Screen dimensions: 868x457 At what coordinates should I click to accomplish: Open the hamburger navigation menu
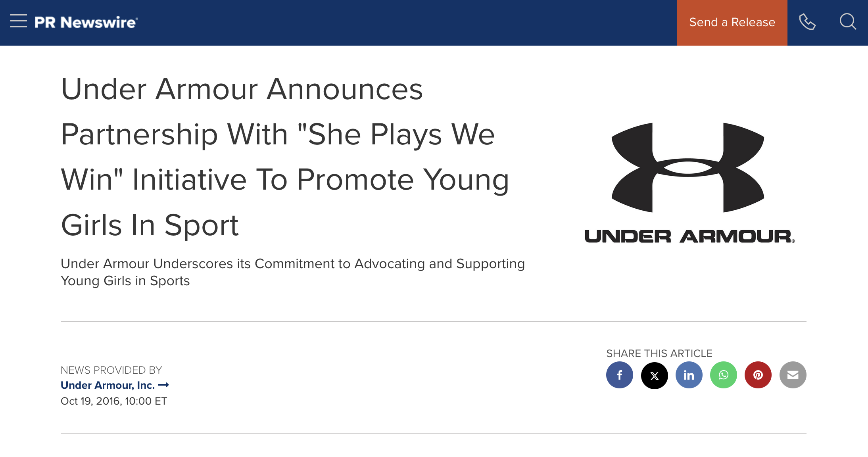[19, 21]
